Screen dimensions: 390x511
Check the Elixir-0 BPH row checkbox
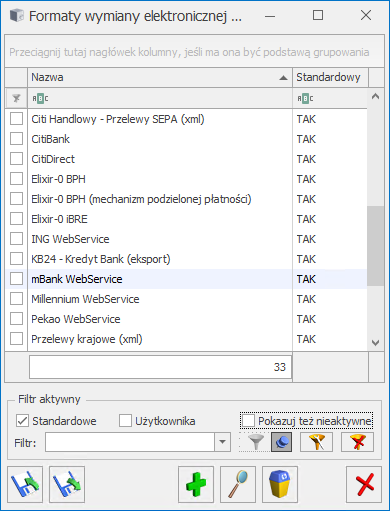[16, 179]
